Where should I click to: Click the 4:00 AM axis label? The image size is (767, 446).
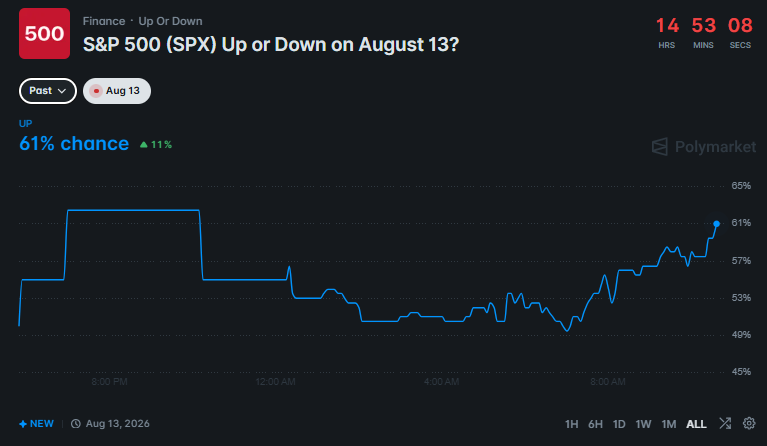click(441, 381)
